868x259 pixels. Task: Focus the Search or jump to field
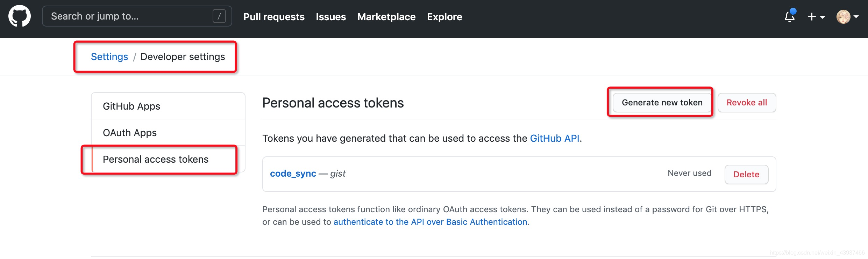(x=137, y=16)
